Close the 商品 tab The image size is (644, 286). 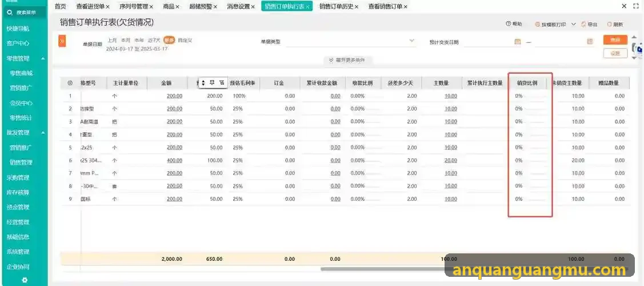click(177, 6)
